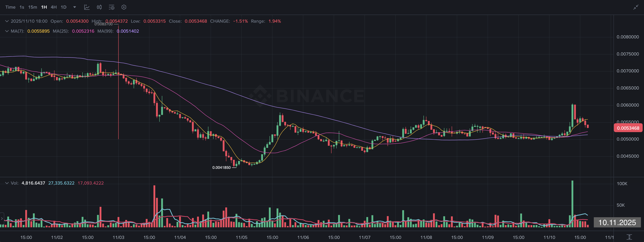The width and height of the screenshot is (644, 242).
Task: Open the more time intervals dropdown arrow
Action: coord(74,7)
